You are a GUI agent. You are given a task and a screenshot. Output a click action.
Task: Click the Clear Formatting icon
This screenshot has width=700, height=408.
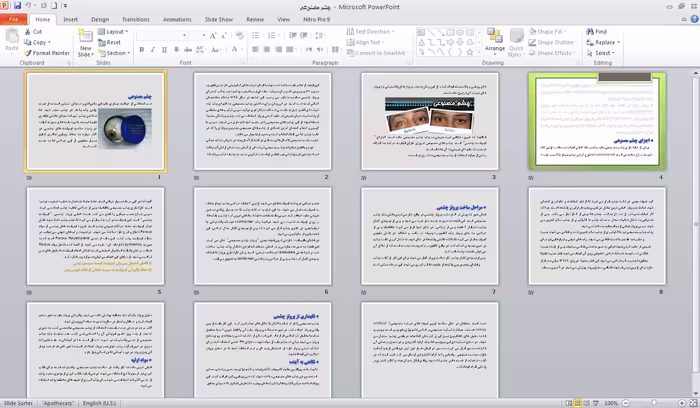point(240,35)
